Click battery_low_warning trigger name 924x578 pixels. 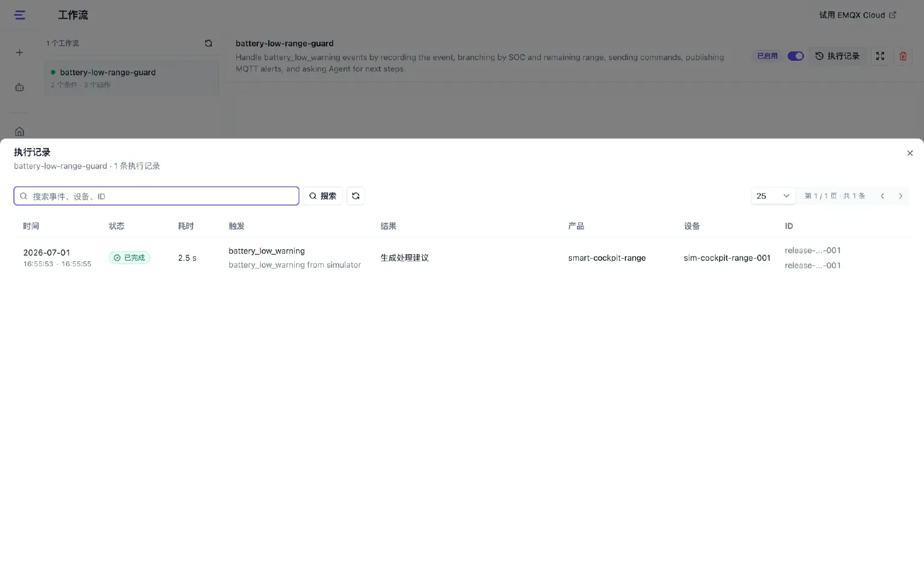click(266, 250)
